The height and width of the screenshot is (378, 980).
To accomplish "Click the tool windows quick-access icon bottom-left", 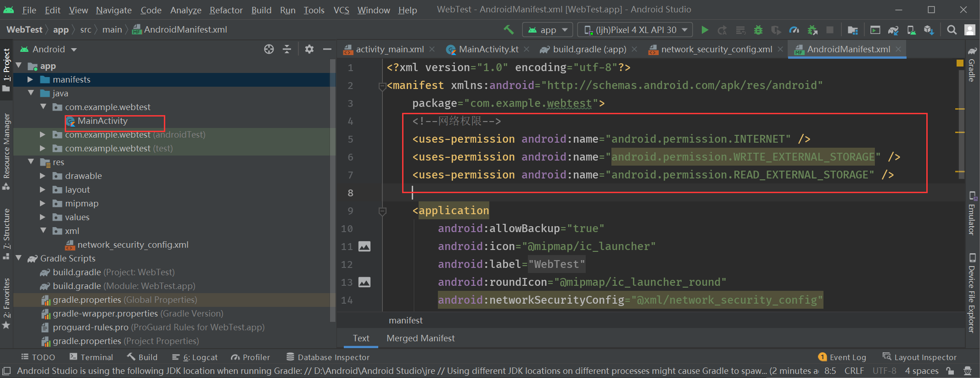I will (6, 371).
